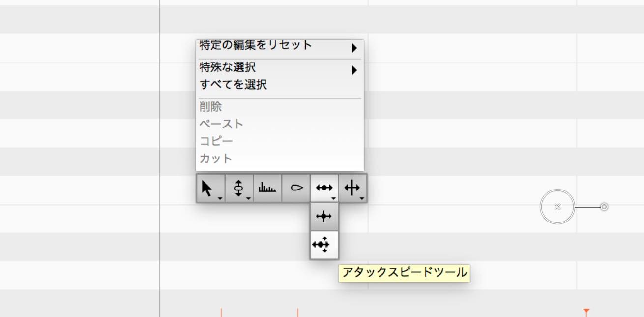Click the 削除 menu entry
Viewport: 644px width, 317px height.
(280, 107)
